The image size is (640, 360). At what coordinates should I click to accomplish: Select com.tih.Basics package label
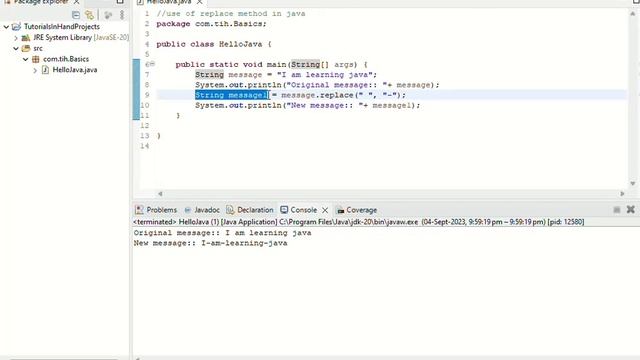(66, 59)
